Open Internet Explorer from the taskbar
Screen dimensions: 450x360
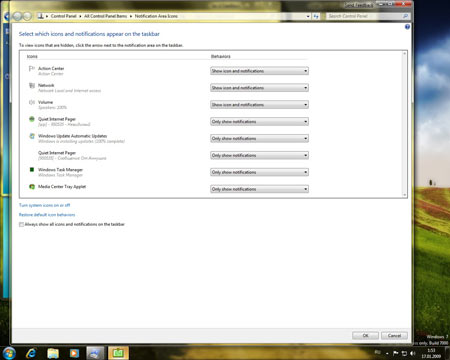[x=31, y=353]
